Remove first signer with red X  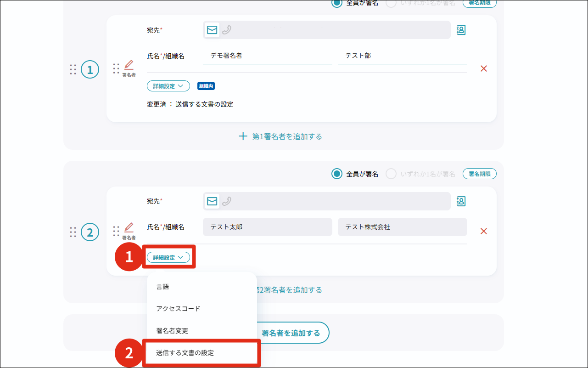click(x=483, y=68)
